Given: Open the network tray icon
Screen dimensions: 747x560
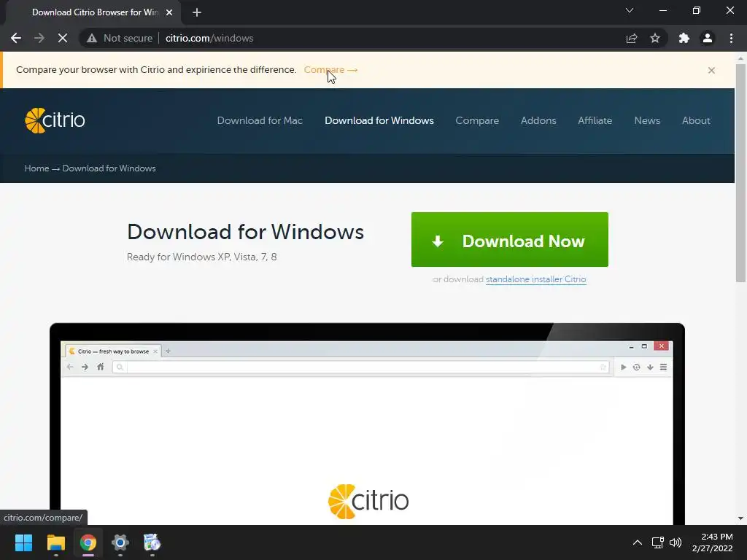Looking at the screenshot, I should tap(658, 542).
